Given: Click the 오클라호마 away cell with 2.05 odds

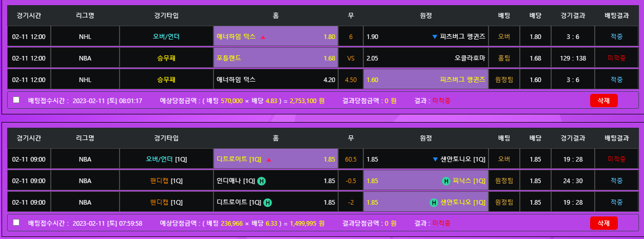Looking at the screenshot, I should click(425, 58).
